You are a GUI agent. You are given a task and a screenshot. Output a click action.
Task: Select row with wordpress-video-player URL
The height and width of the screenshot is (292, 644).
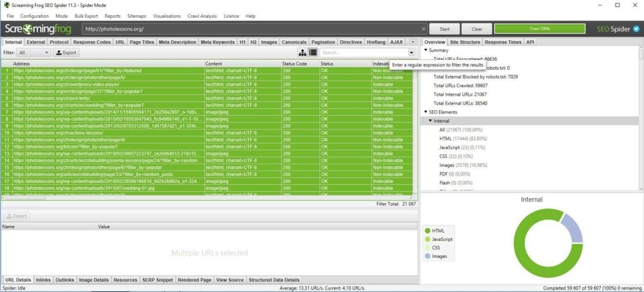[x=207, y=85]
